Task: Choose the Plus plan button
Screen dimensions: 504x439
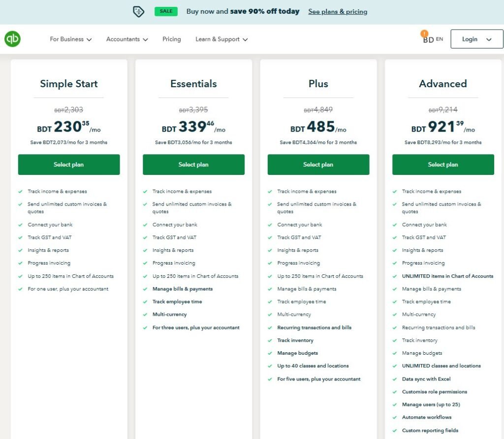Action: pyautogui.click(x=318, y=165)
